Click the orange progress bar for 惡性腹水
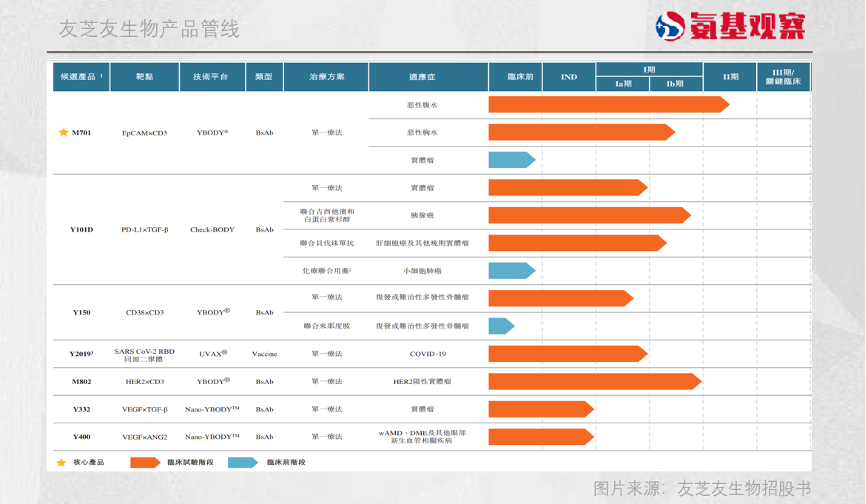Screen dimensions: 866x504 [607, 104]
